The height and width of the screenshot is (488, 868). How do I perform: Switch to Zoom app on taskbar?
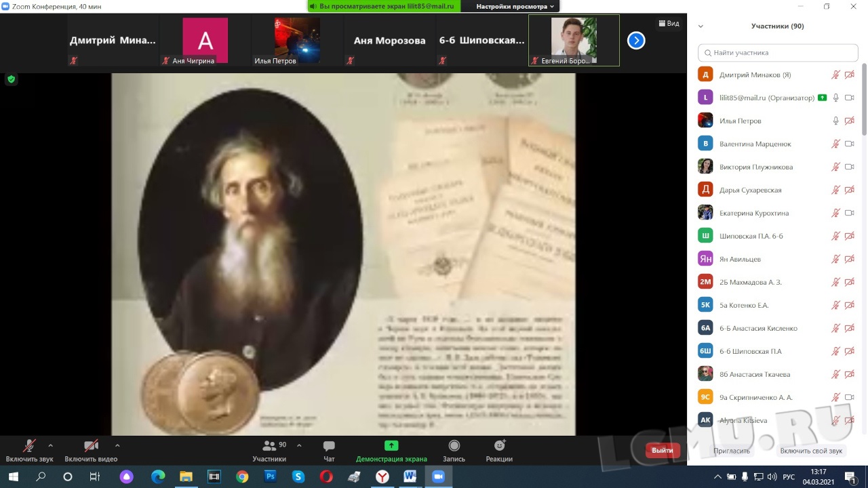438,476
